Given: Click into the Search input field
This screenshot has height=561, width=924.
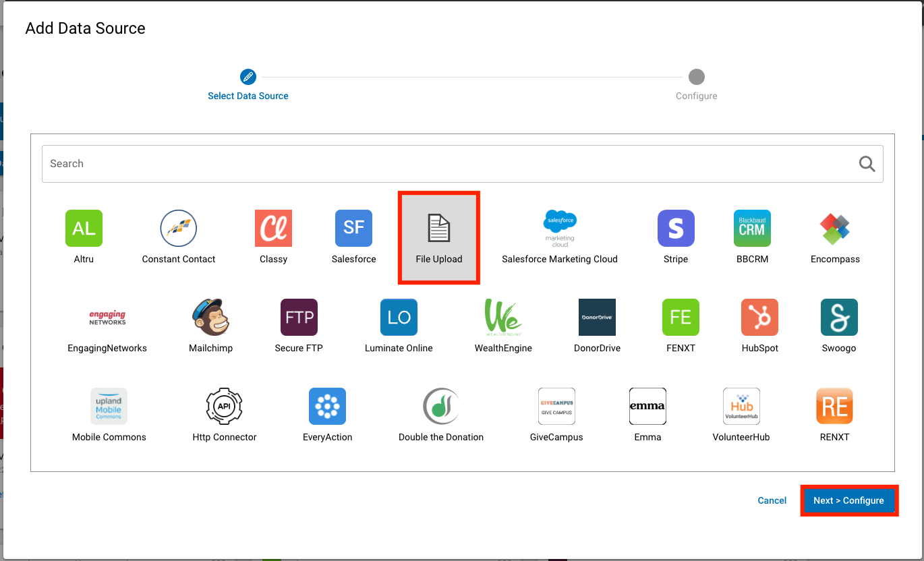Looking at the screenshot, I should tap(463, 163).
